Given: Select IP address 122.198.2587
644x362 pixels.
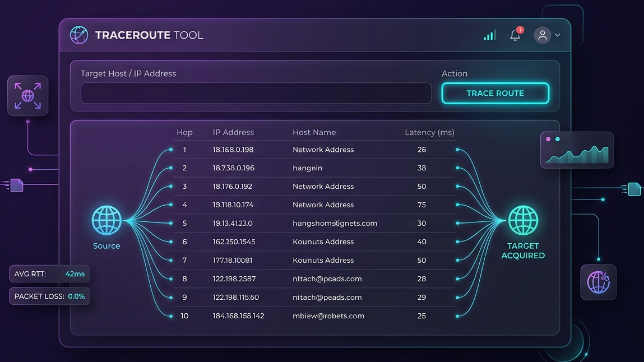Looking at the screenshot, I should point(234,279).
